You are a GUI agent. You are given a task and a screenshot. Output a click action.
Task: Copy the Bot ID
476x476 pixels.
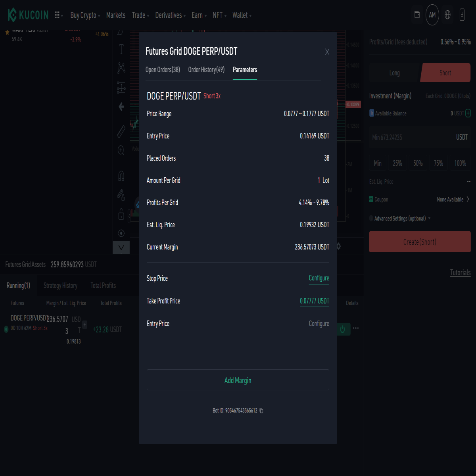[x=261, y=411]
